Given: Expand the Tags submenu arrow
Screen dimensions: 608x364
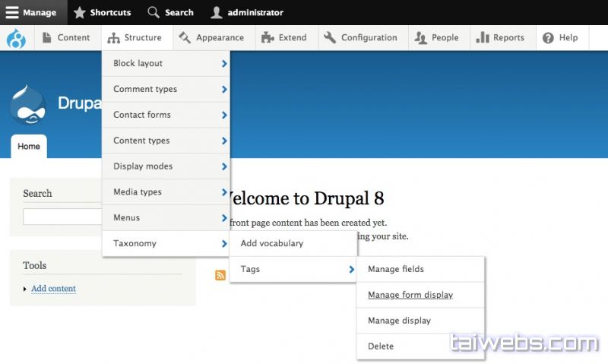Looking at the screenshot, I should [x=351, y=270].
